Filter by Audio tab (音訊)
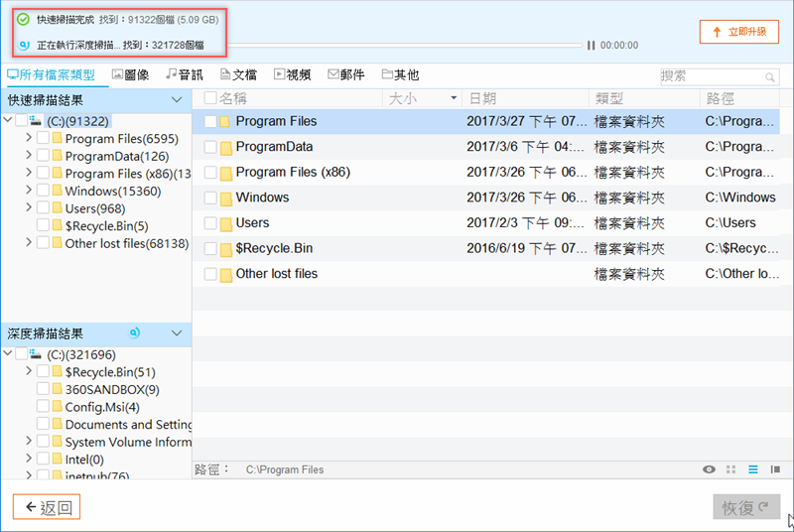 tap(185, 75)
